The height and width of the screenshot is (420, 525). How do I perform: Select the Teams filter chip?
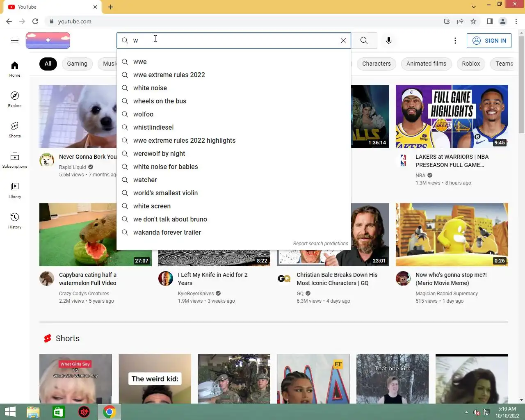coord(504,64)
